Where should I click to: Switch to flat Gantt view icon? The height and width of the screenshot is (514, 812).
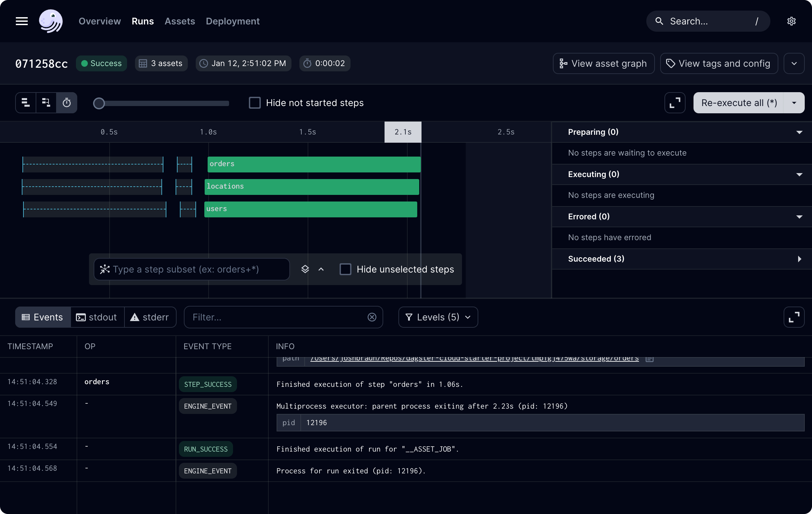click(26, 103)
